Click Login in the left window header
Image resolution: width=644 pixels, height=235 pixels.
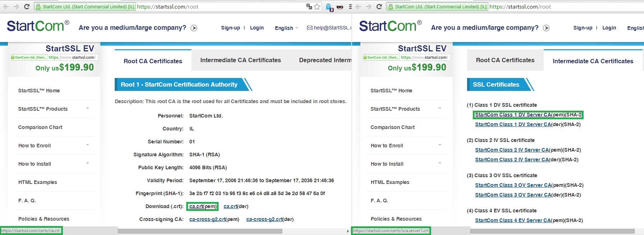pos(257,28)
